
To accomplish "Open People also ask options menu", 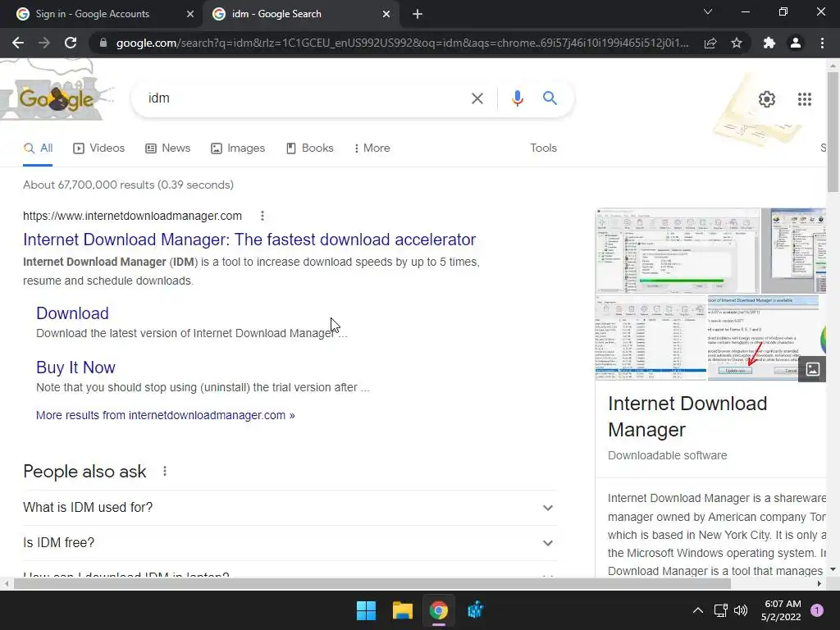I will pyautogui.click(x=164, y=472).
